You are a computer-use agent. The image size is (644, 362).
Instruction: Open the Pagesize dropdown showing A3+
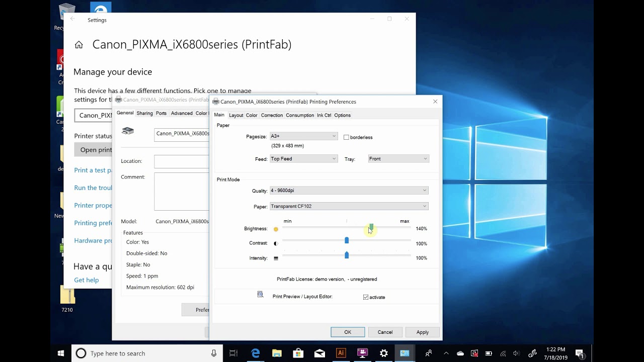(x=303, y=136)
